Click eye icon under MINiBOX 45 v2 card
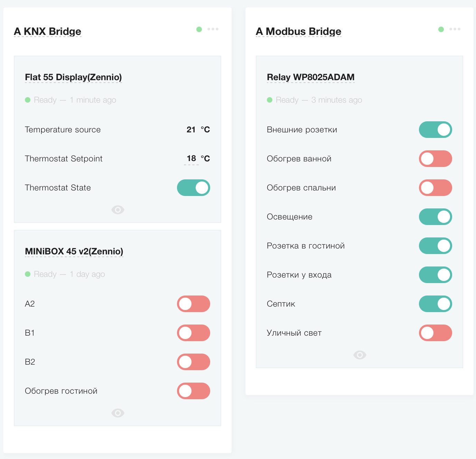This screenshot has height=459, width=476. [x=118, y=413]
